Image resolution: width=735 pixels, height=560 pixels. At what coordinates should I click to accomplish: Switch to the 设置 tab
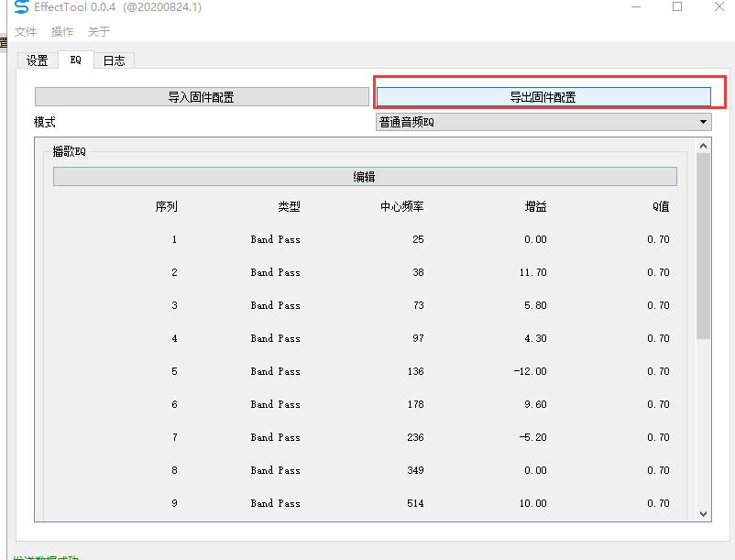point(38,60)
